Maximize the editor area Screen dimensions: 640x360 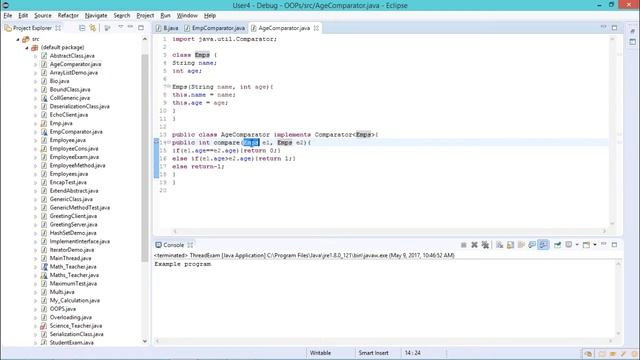tap(614, 27)
